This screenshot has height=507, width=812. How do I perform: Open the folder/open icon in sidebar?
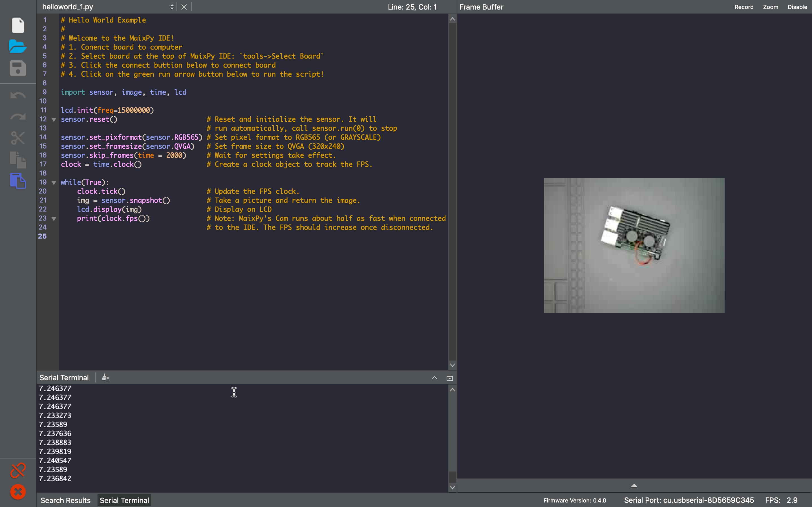click(x=17, y=47)
